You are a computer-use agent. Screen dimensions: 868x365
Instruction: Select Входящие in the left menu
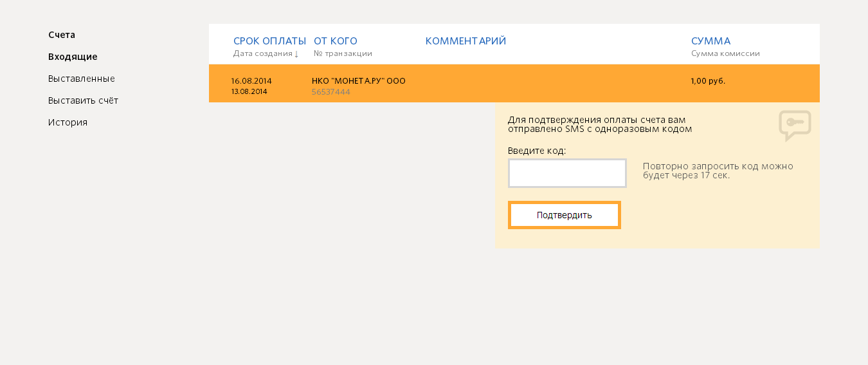[x=73, y=57]
